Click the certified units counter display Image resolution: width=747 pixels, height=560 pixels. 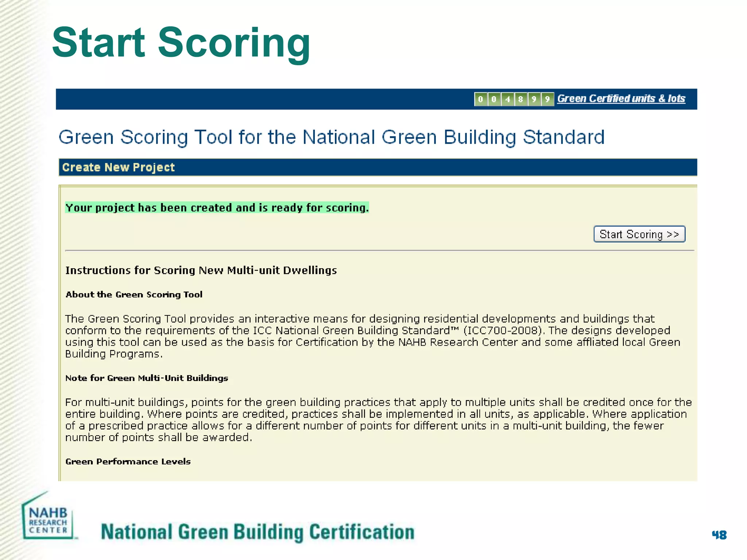514,99
